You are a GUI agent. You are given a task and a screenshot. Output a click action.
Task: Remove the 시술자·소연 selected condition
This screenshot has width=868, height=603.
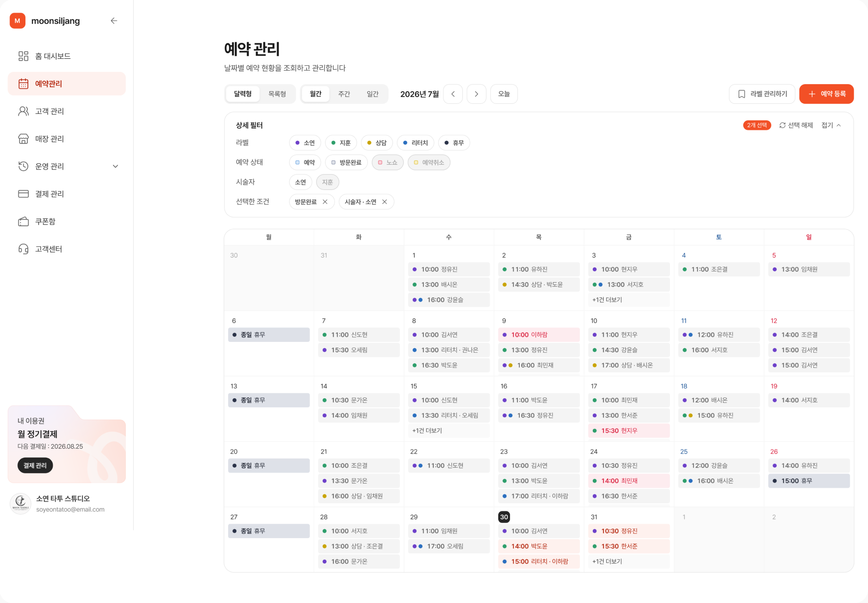(x=385, y=202)
